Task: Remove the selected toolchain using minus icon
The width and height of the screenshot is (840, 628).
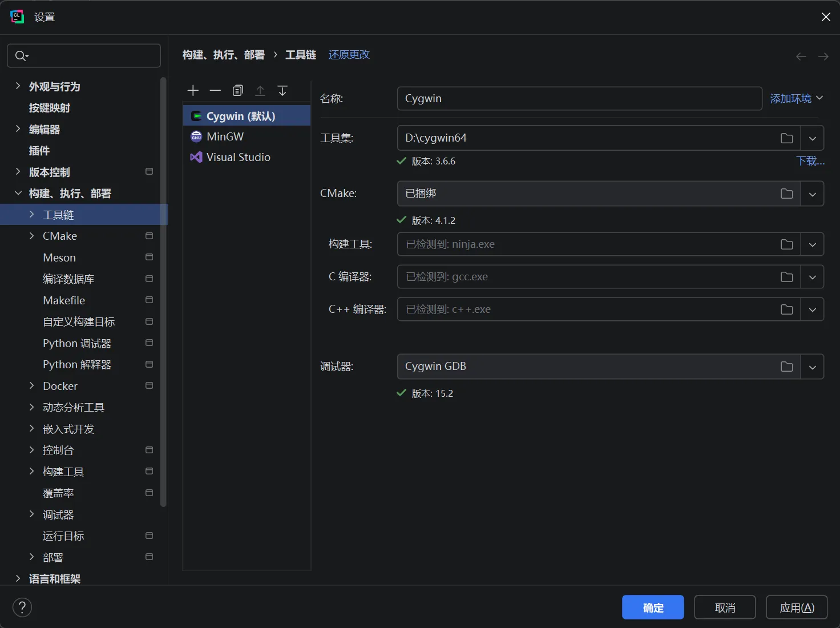Action: 215,90
